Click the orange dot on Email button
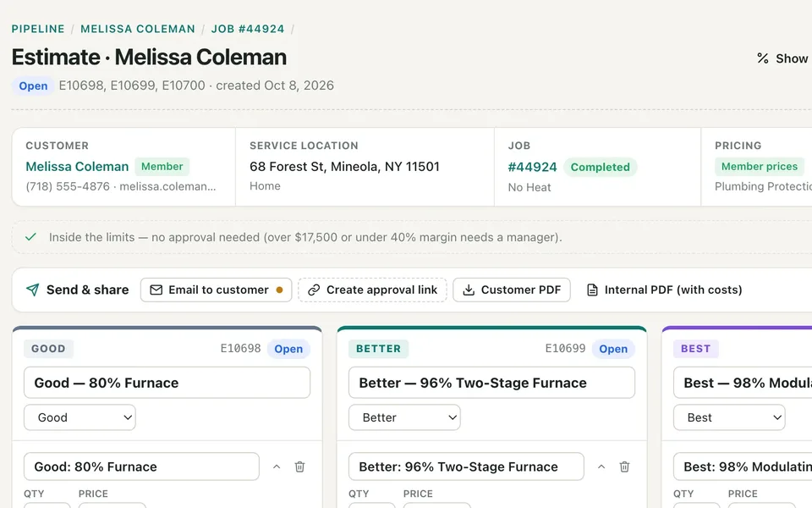 pos(280,290)
